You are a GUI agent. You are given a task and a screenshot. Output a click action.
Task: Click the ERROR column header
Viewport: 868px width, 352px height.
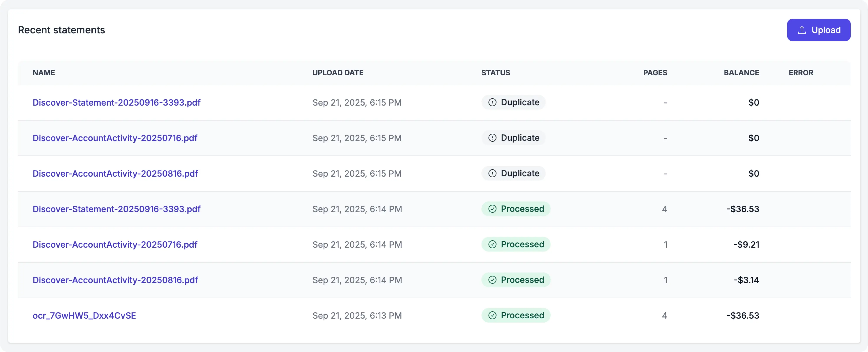point(801,73)
